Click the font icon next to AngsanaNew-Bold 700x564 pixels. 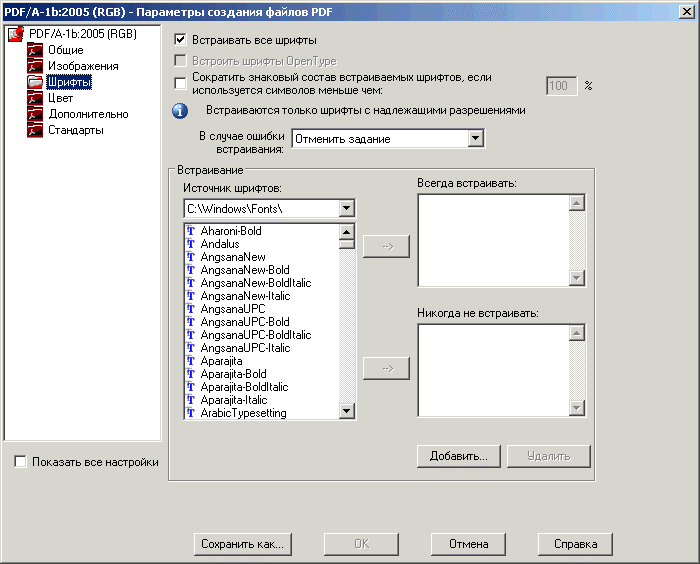coord(191,270)
